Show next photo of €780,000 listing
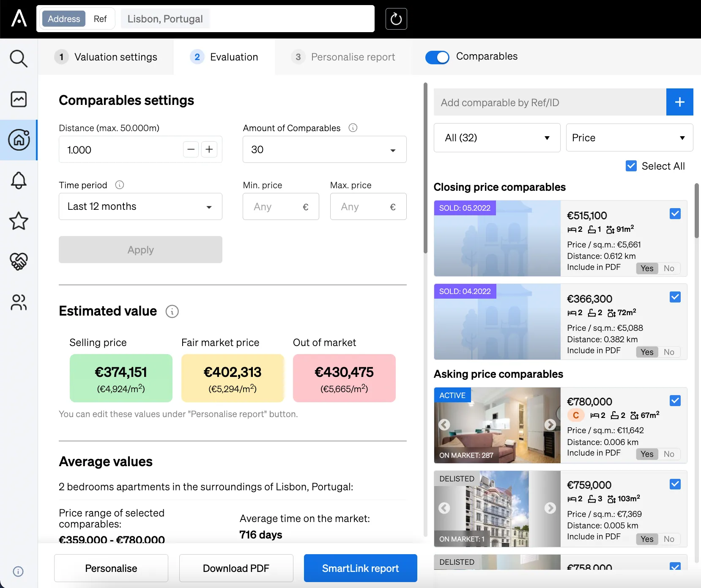 tap(550, 425)
